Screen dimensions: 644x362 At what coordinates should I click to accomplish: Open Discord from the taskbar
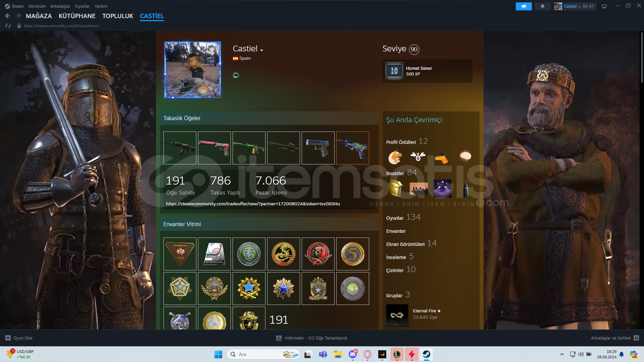(353, 354)
